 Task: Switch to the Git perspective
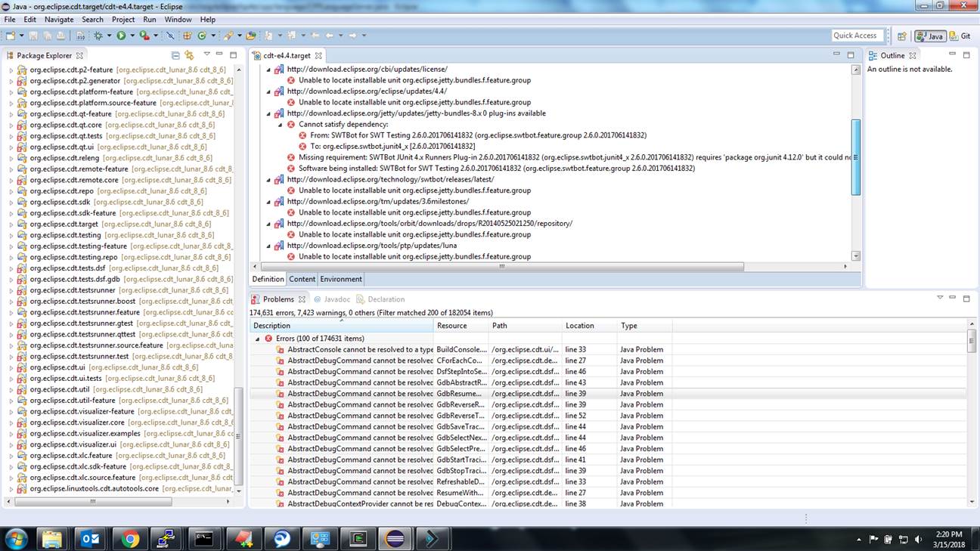960,36
